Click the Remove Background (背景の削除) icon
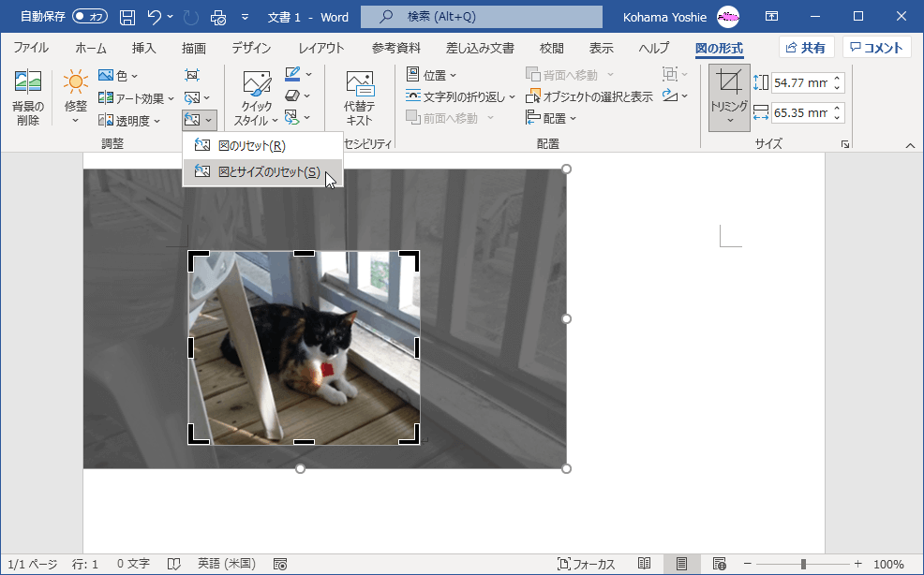Viewport: 924px width, 575px height. (28, 84)
